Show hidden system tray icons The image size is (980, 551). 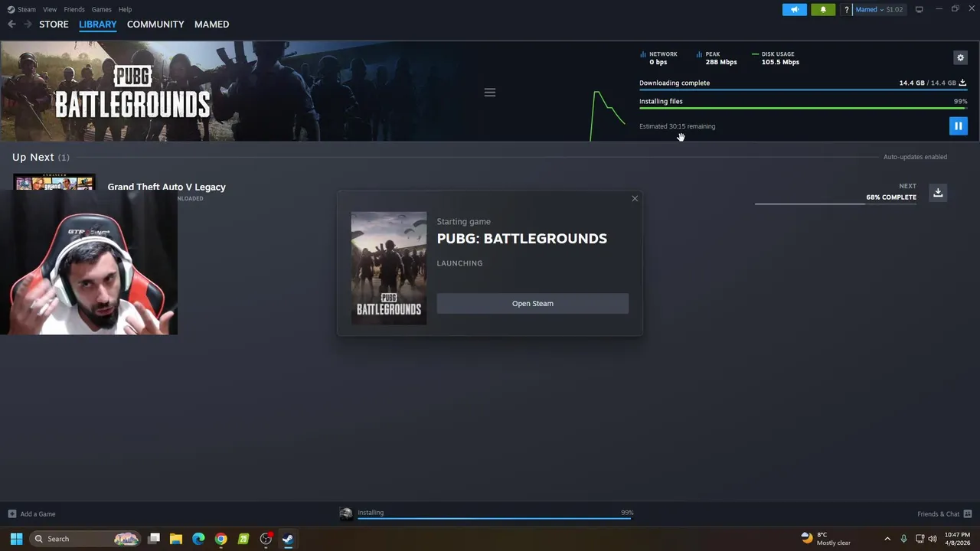coord(887,539)
